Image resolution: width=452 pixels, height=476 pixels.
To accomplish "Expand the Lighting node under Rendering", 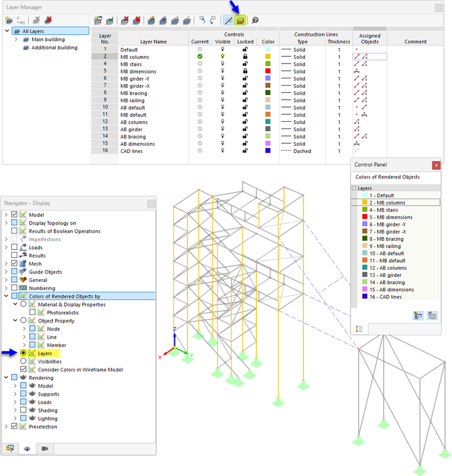I will 15,418.
